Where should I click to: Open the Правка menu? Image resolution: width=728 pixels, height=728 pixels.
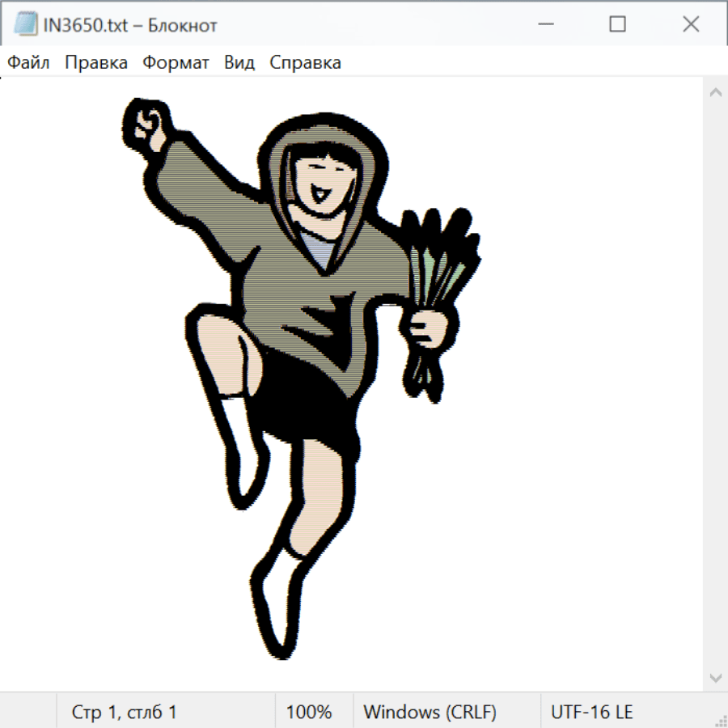coord(96,63)
